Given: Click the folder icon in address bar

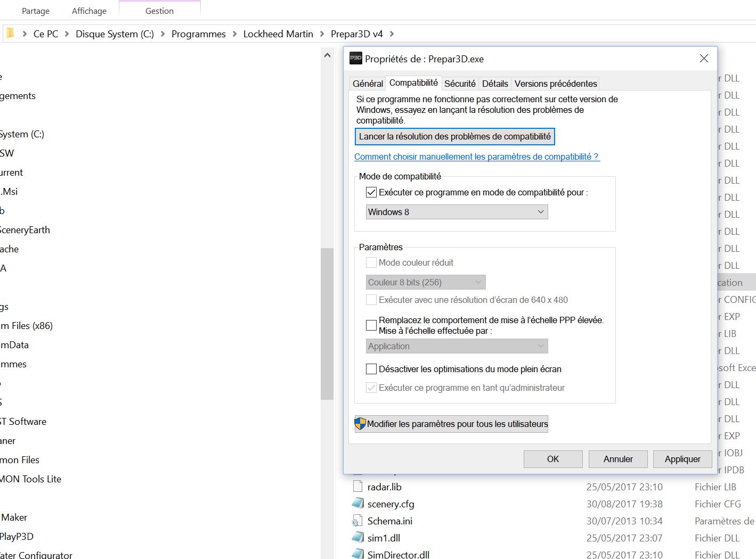Looking at the screenshot, I should tap(10, 34).
